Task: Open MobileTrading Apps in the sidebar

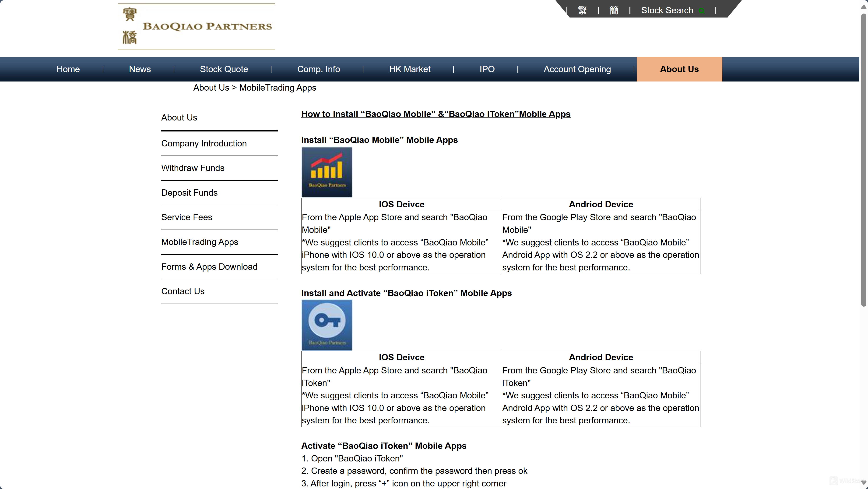Action: (200, 242)
